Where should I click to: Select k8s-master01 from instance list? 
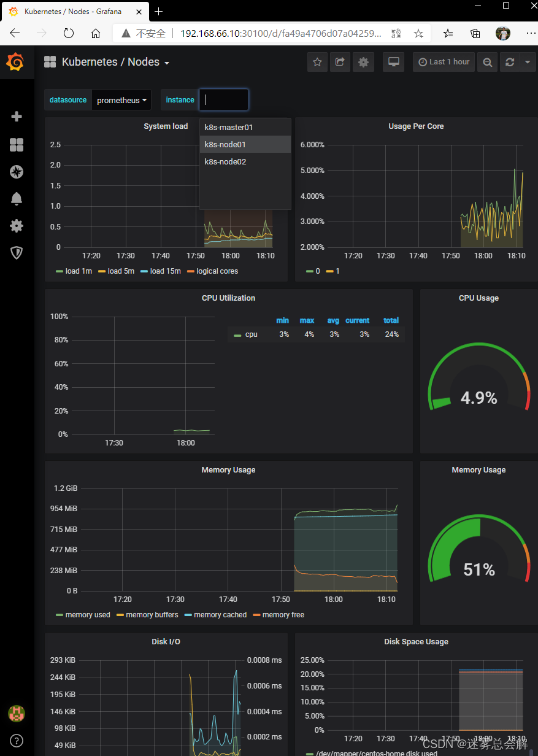coord(245,128)
